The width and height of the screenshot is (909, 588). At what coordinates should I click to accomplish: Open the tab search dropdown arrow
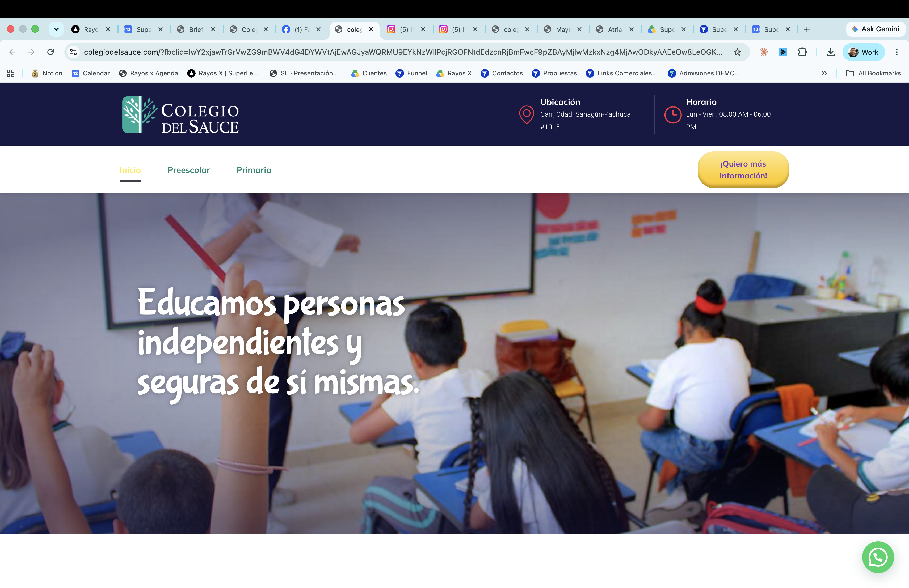[56, 29]
